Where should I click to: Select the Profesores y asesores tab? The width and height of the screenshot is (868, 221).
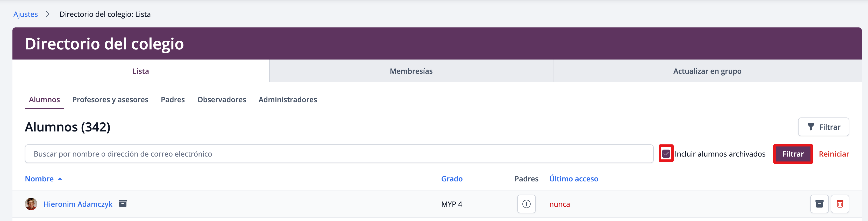(x=110, y=100)
